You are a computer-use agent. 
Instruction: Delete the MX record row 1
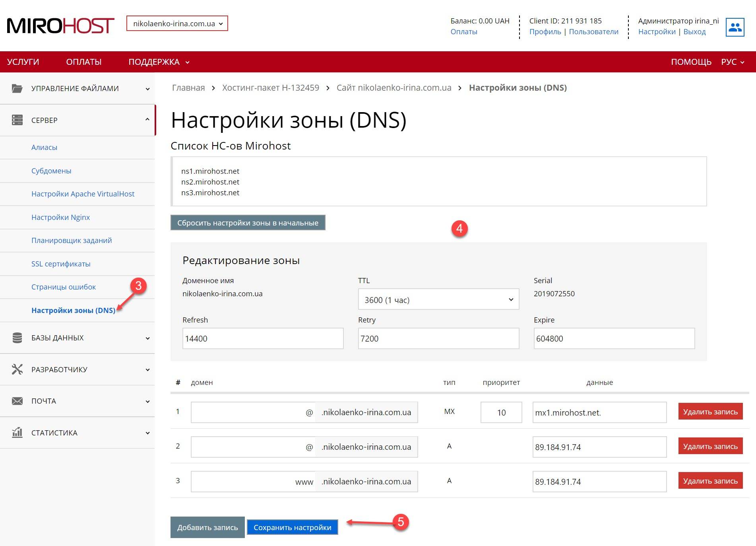tap(710, 412)
